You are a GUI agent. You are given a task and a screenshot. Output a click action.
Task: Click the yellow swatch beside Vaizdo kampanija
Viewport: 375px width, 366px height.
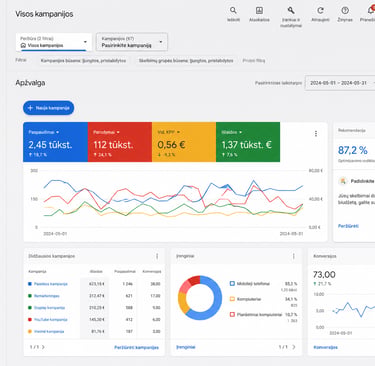point(30,332)
